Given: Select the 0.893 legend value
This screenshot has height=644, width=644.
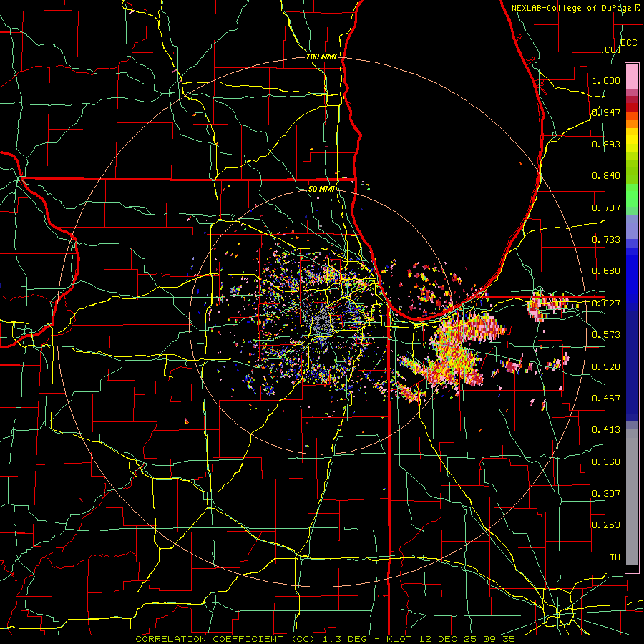Looking at the screenshot, I should click(606, 144).
